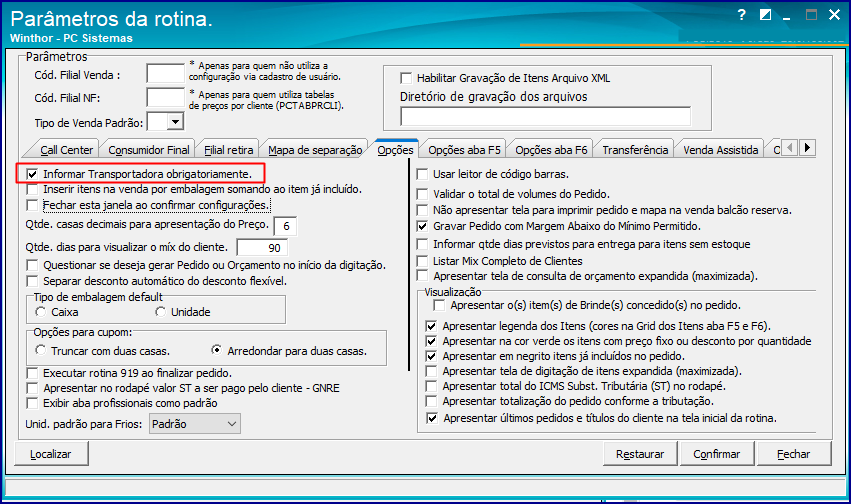Click the Restaurar button
The width and height of the screenshot is (851, 504).
pyautogui.click(x=640, y=454)
